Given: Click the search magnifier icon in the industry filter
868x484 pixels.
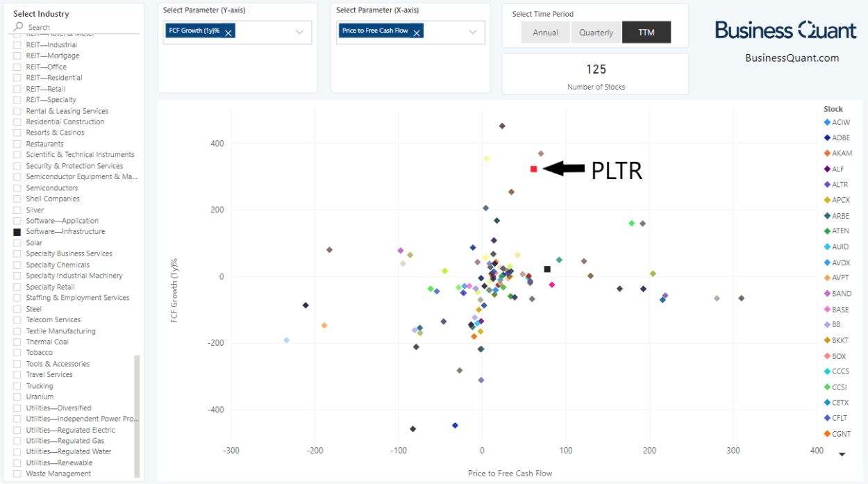Looking at the screenshot, I should pyautogui.click(x=19, y=26).
